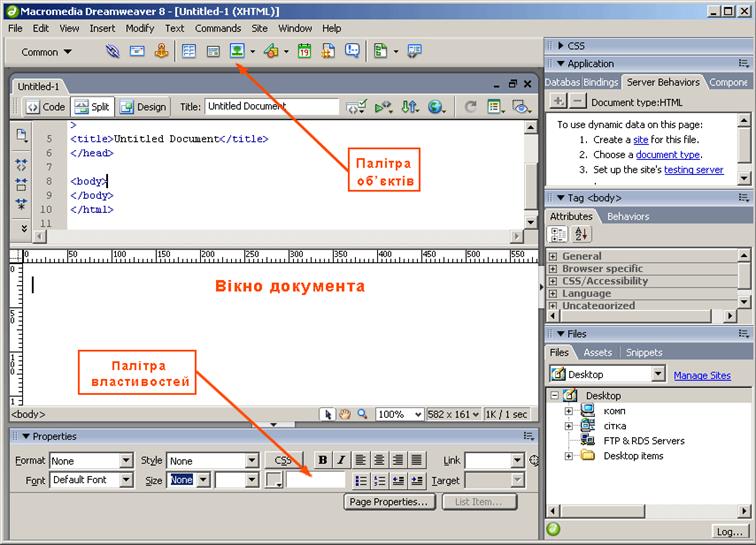Image resolution: width=756 pixels, height=545 pixels.
Task: Open the Manage Sites link
Action: point(702,375)
